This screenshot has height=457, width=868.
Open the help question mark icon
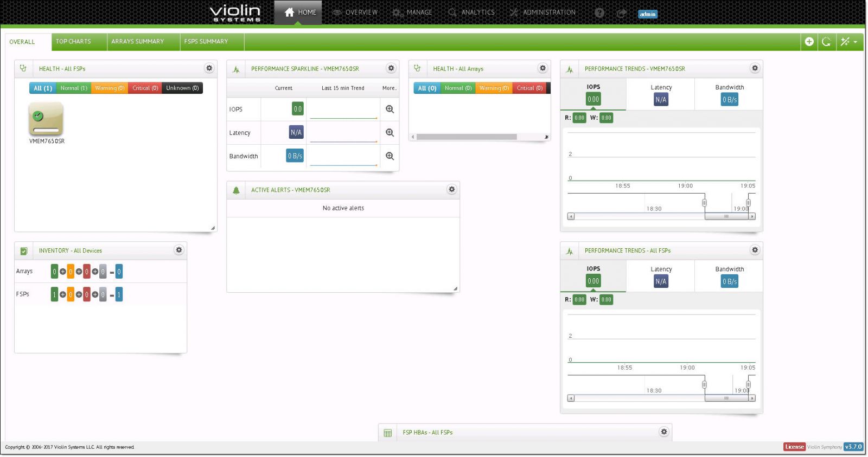tap(599, 12)
